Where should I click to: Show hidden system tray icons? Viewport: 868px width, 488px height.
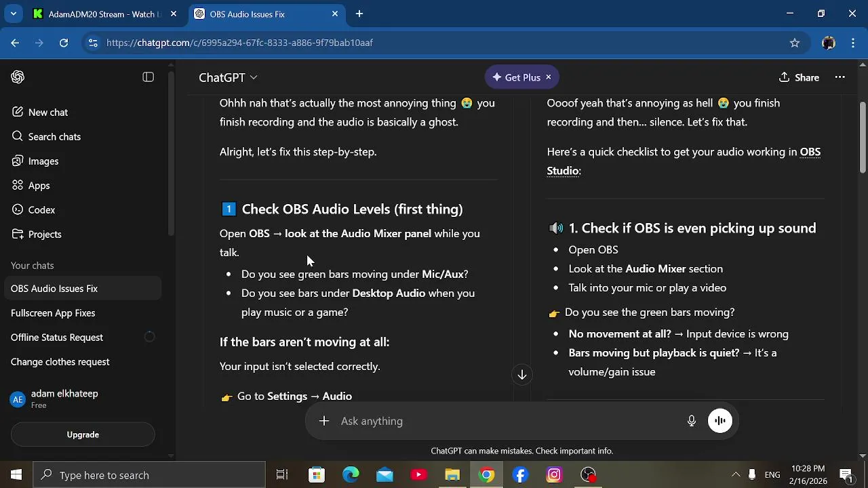(736, 475)
